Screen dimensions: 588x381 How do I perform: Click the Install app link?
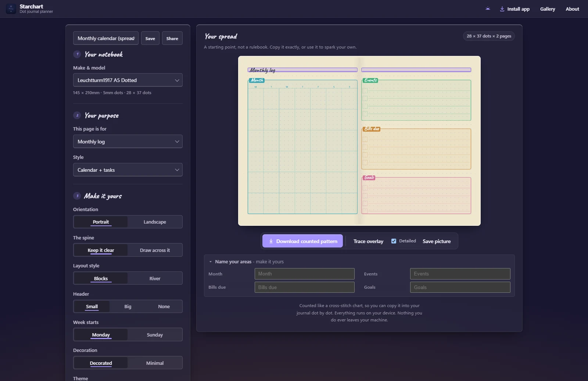[514, 9]
